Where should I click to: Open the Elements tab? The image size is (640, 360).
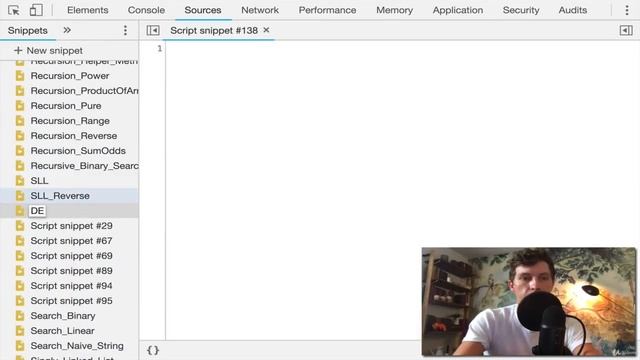pos(88,10)
